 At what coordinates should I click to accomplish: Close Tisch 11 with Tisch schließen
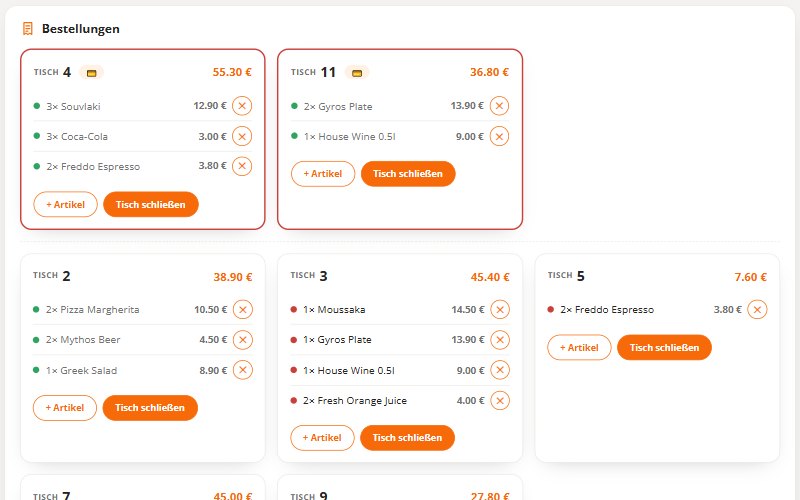click(408, 174)
